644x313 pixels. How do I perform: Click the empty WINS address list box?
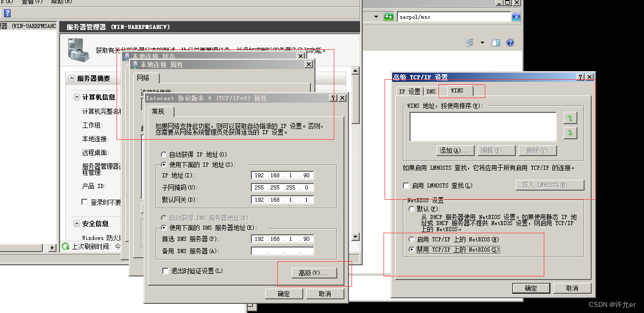(483, 127)
